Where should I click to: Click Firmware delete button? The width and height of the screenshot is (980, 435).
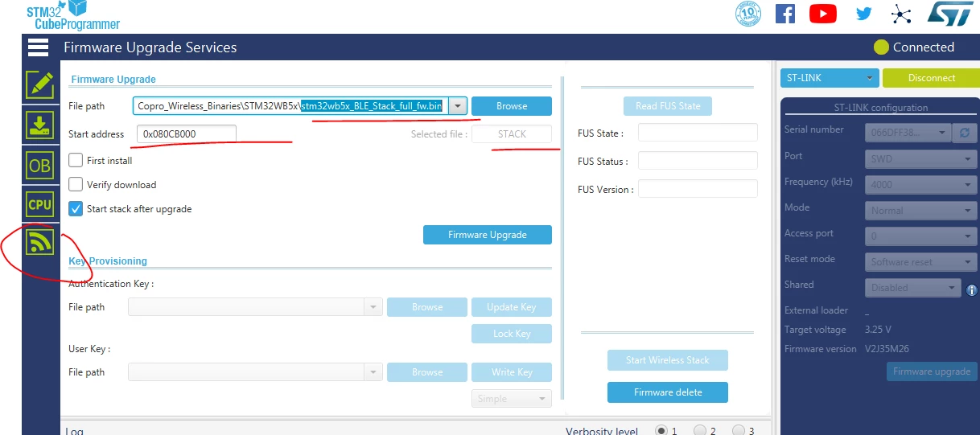coord(668,392)
